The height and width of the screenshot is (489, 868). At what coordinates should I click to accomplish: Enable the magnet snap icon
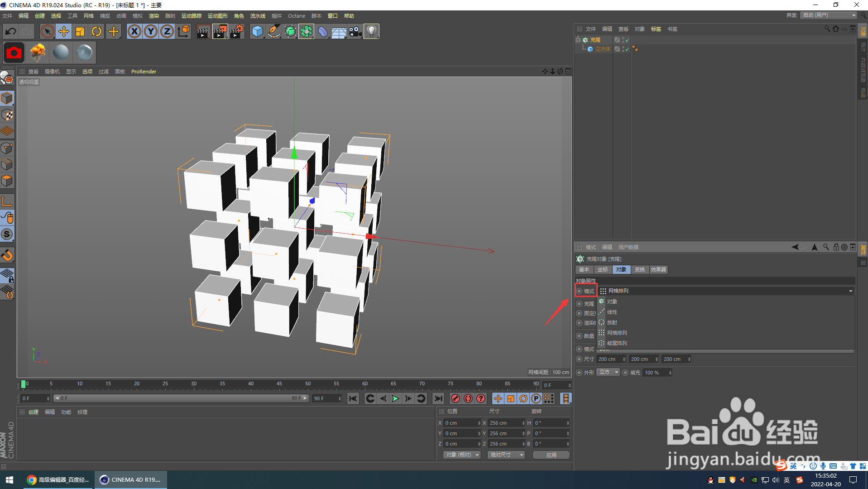7,255
